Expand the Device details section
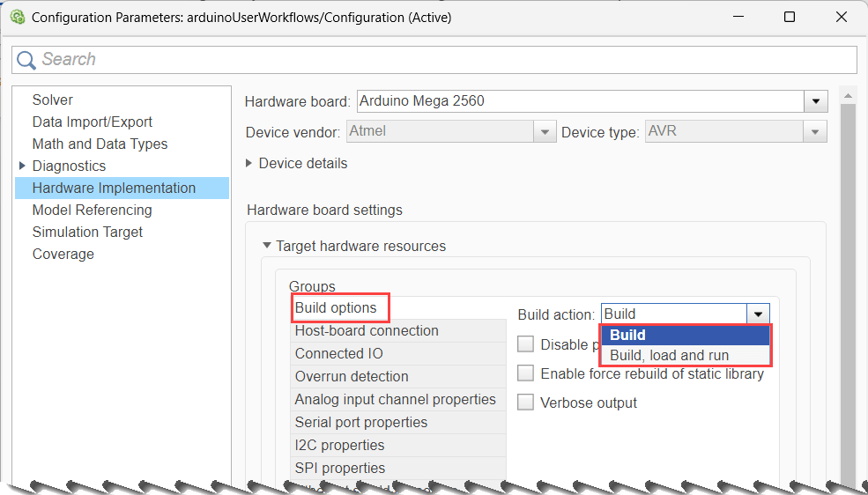Image resolution: width=868 pixels, height=495 pixels. [250, 163]
